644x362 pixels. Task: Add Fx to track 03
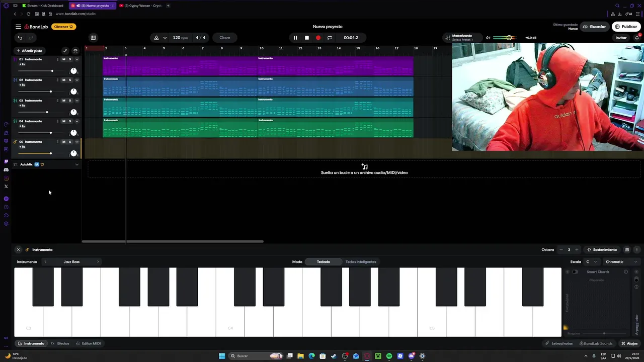22,106
